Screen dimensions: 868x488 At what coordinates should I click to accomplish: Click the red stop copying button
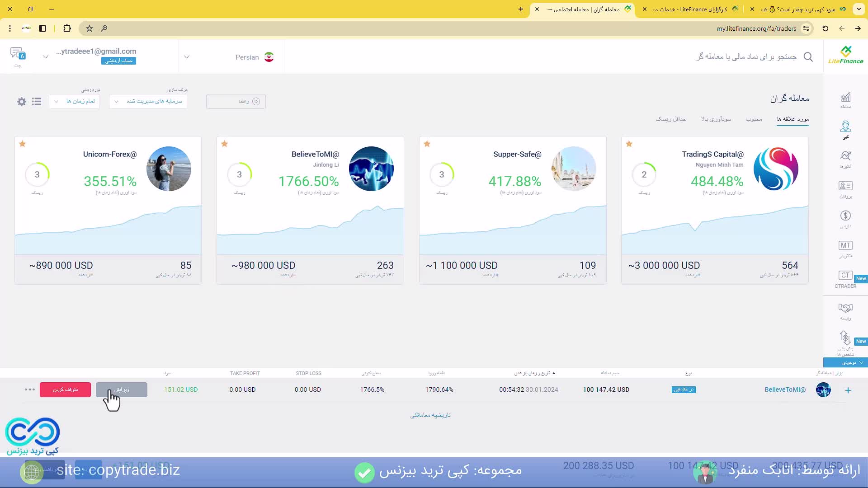[65, 389]
